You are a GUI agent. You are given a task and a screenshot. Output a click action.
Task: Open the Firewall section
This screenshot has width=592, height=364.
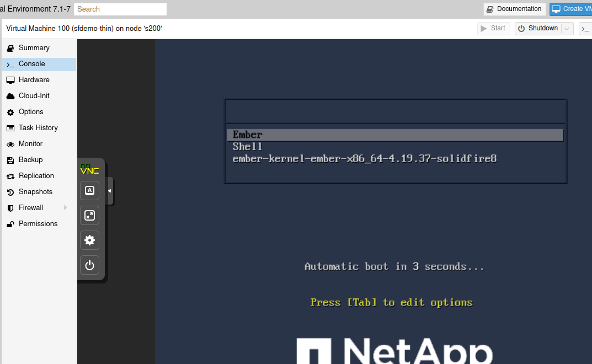(x=39, y=208)
